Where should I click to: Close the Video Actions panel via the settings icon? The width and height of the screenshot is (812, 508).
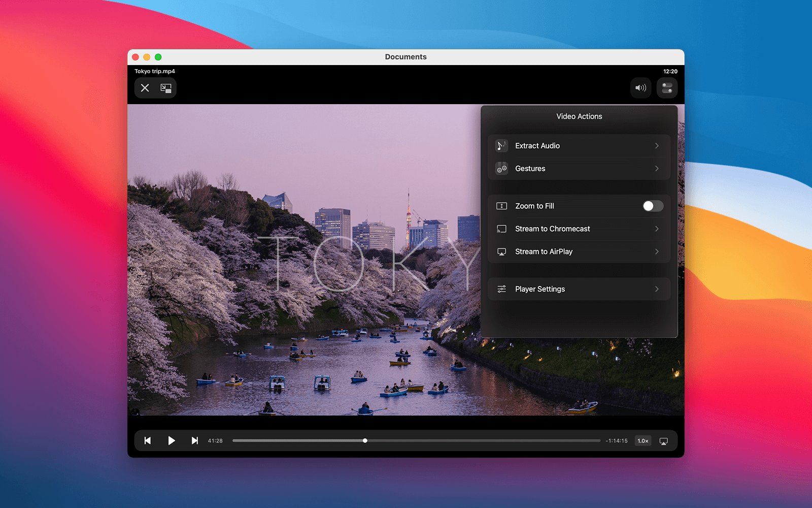(x=667, y=88)
